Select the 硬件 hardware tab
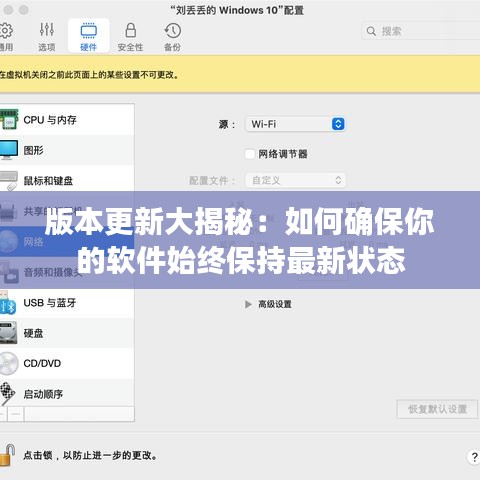 88,36
